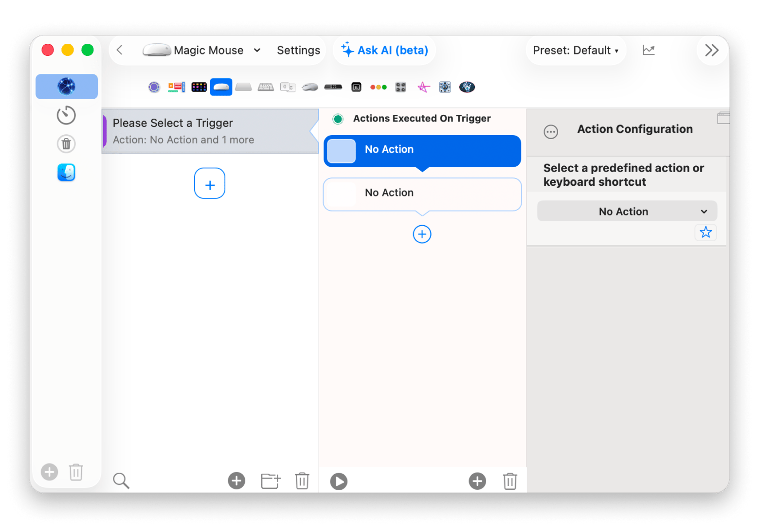The image size is (759, 532).
Task: Select the Automations & Named Triggers purple circle icon
Action: [154, 87]
